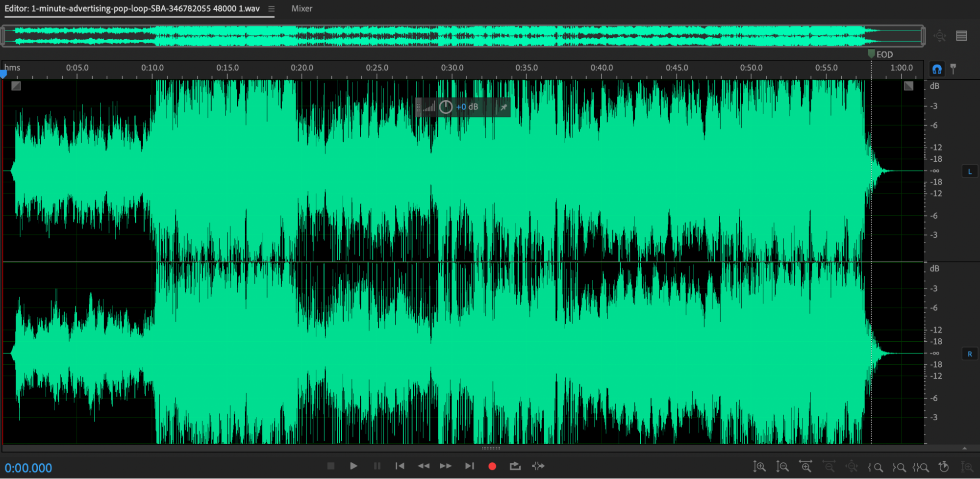Click the dB label on the lower channel scale
The height and width of the screenshot is (479, 980).
tap(934, 269)
